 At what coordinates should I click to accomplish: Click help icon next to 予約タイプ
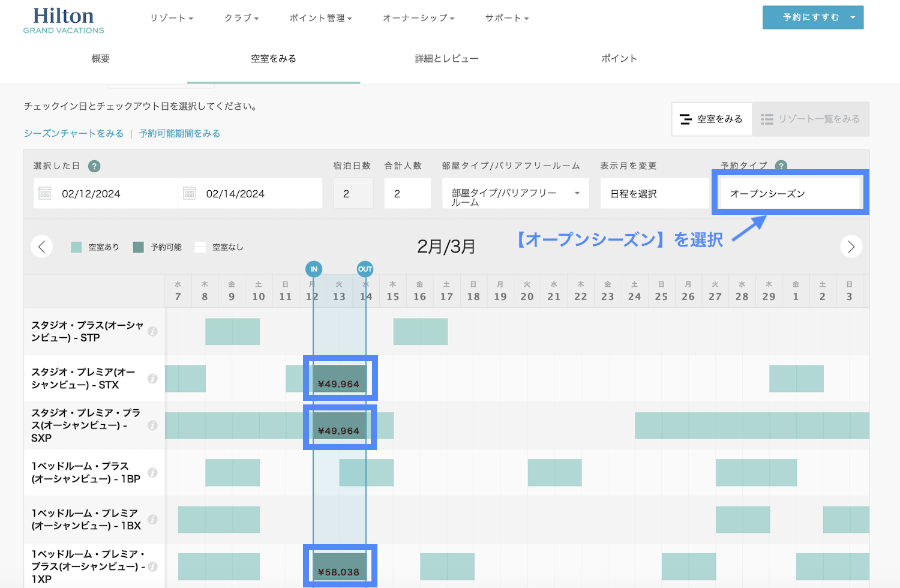tap(781, 166)
